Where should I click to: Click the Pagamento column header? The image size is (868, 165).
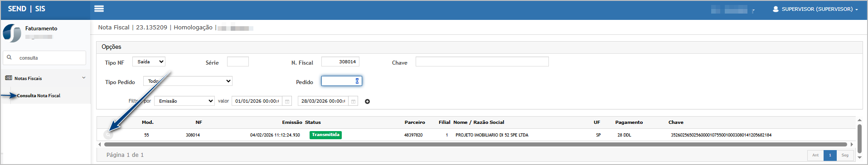pyautogui.click(x=629, y=122)
